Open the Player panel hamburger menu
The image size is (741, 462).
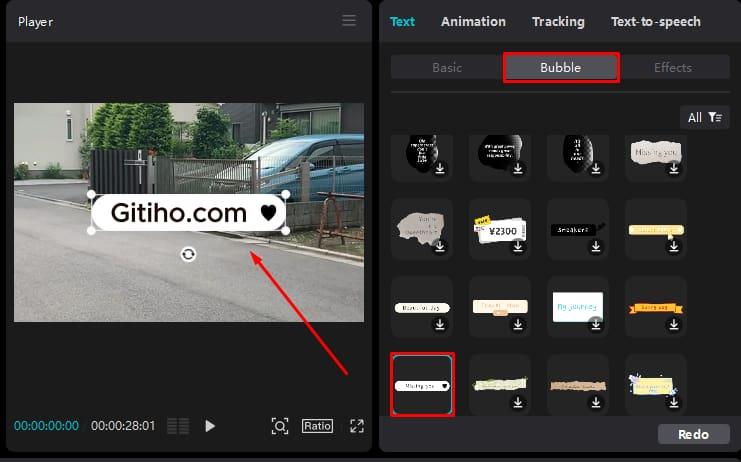(349, 21)
